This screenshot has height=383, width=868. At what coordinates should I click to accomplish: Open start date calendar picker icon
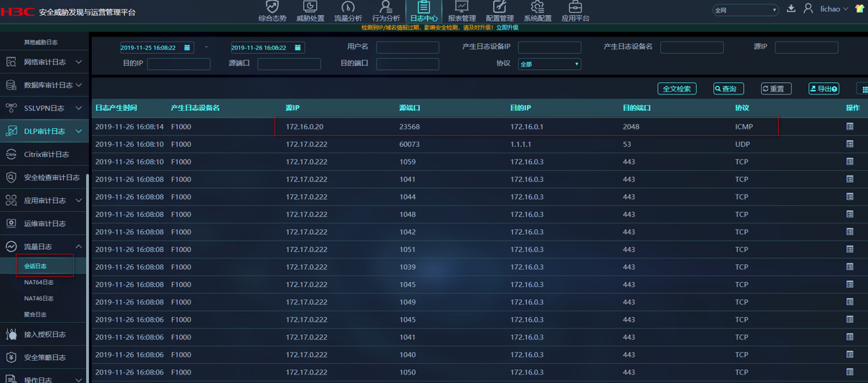click(187, 48)
